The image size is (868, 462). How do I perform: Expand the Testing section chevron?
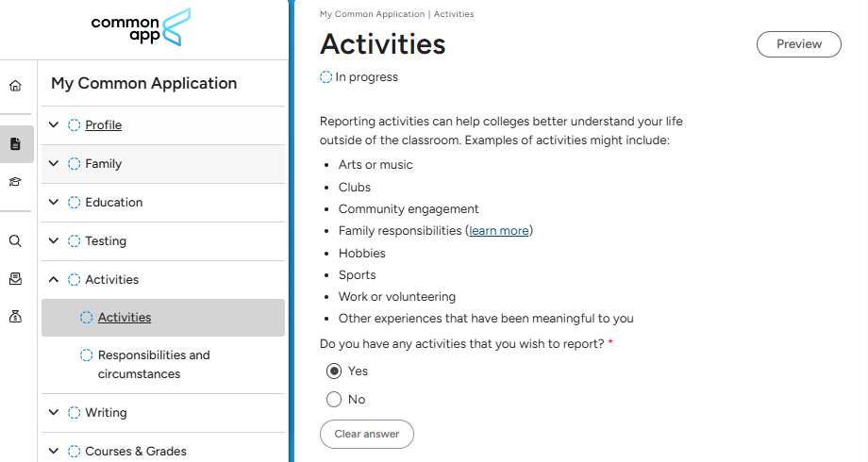[54, 241]
